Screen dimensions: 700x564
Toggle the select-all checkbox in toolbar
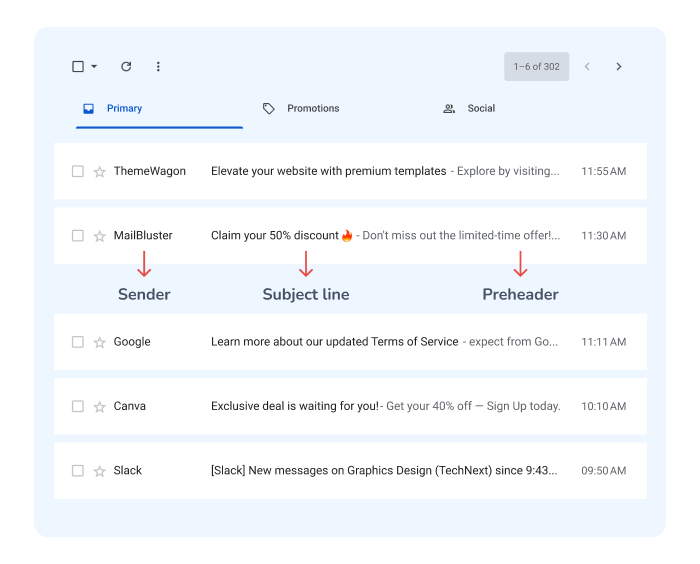pos(78,67)
